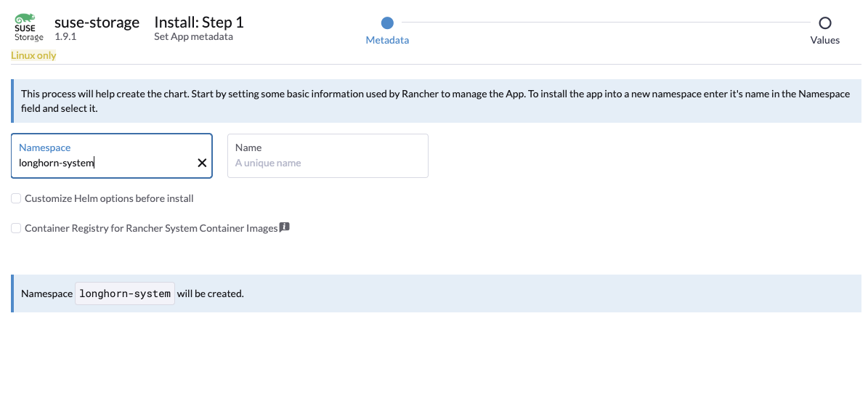The image size is (868, 393).
Task: Click the suse-storage chart title
Action: 97,23
